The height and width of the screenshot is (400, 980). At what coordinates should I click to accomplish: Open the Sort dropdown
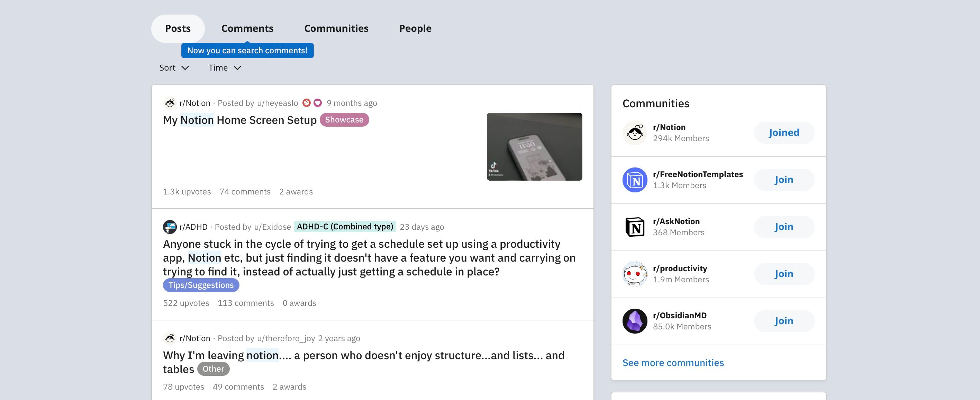click(174, 67)
